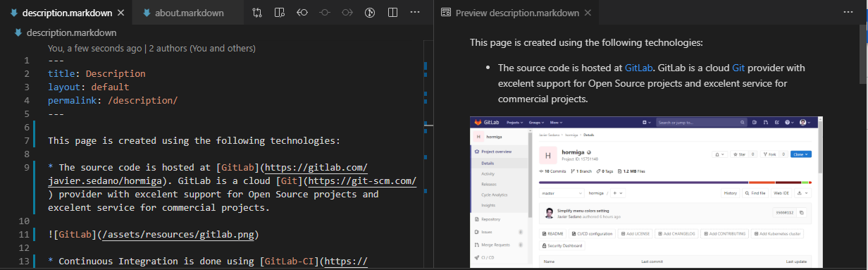Open the Git link in the preview
Viewport: 868px width, 270px height.
738,68
